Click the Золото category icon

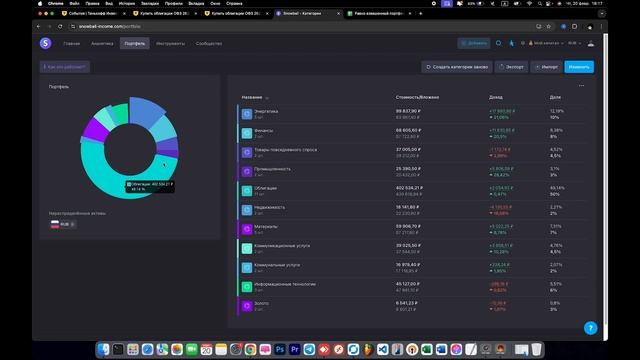click(247, 306)
